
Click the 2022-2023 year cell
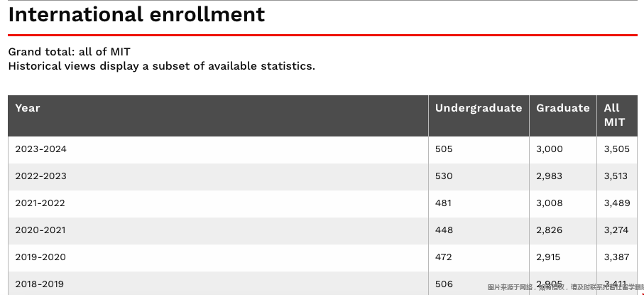coord(40,176)
